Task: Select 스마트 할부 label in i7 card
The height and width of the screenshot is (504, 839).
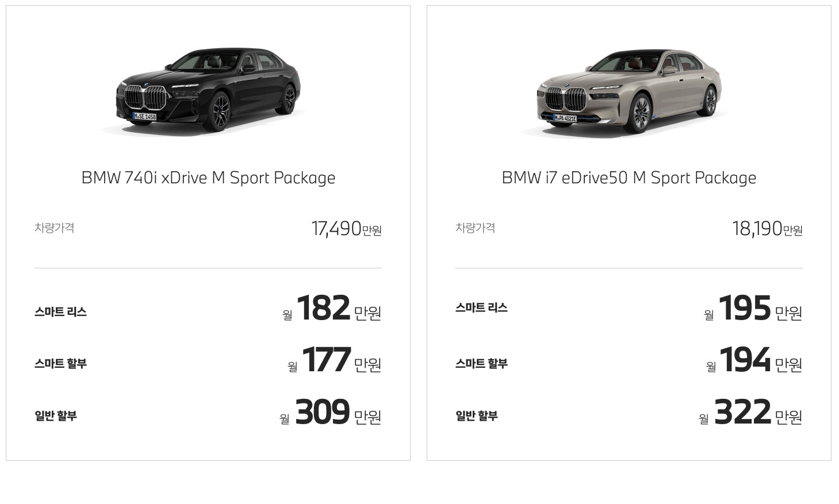Action: tap(481, 364)
